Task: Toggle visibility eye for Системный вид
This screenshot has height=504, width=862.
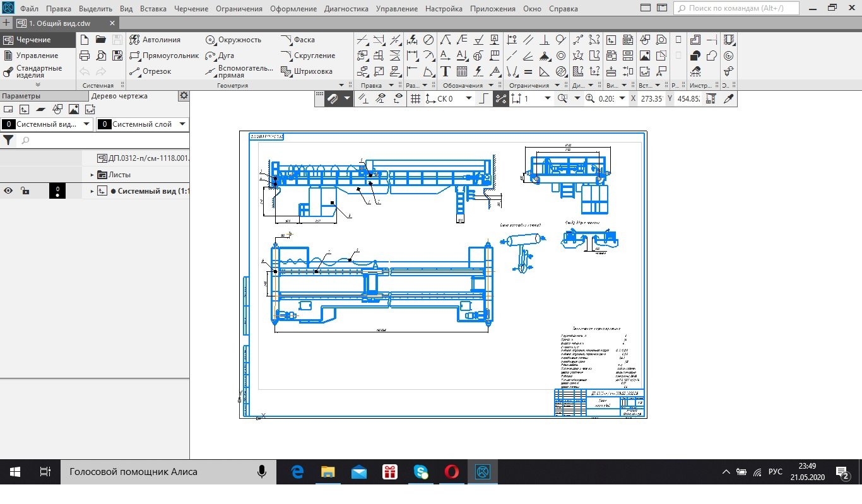Action: coord(8,191)
